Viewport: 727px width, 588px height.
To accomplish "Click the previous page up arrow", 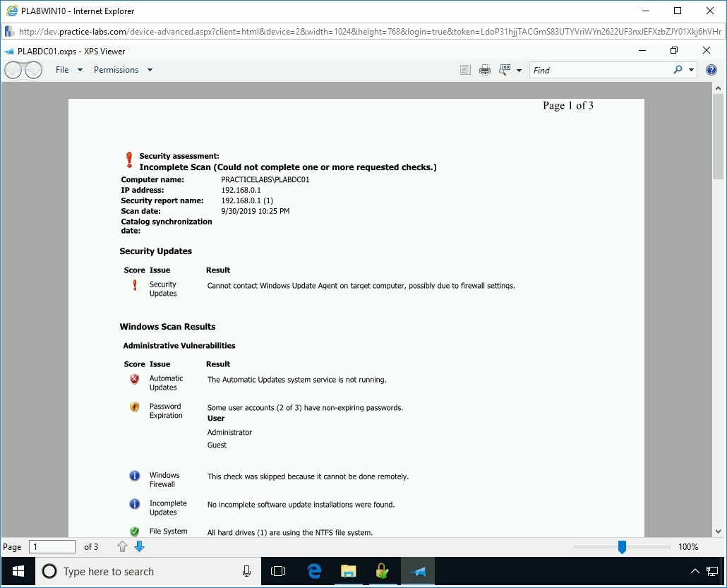I will pyautogui.click(x=122, y=546).
